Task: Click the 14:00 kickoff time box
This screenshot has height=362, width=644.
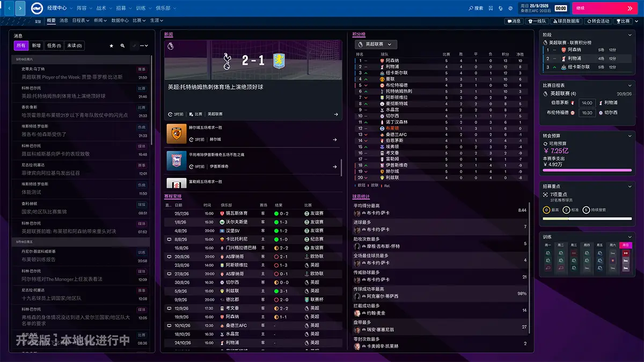Action: [x=587, y=102]
